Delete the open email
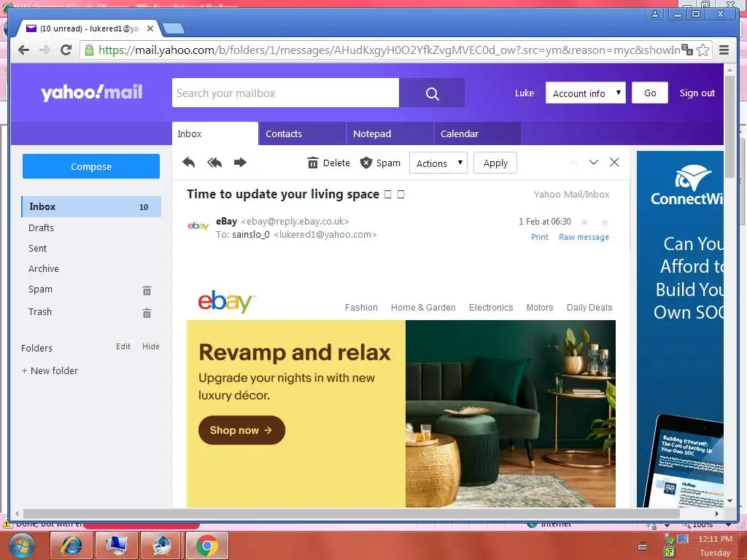 [328, 163]
